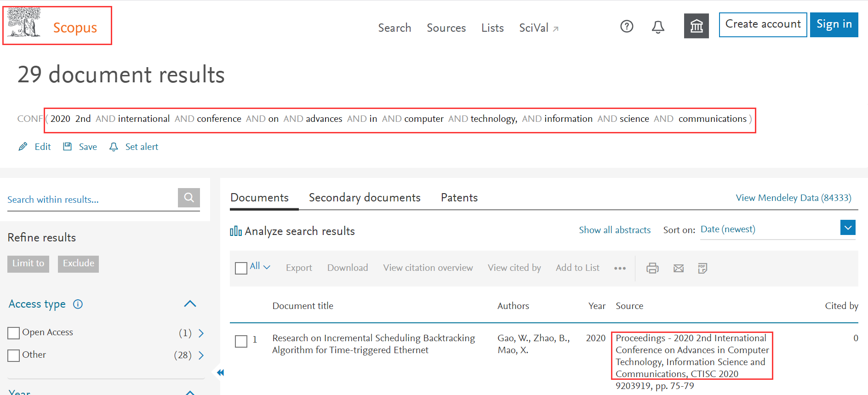
Task: Click the help question mark icon
Action: tap(627, 27)
